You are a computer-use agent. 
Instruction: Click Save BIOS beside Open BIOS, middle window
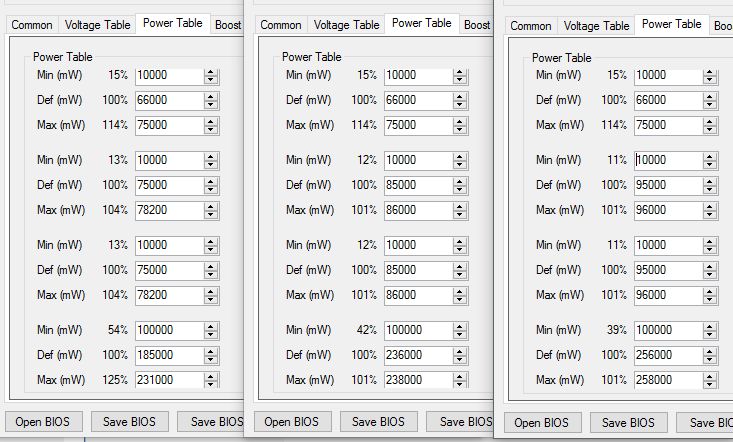click(378, 422)
